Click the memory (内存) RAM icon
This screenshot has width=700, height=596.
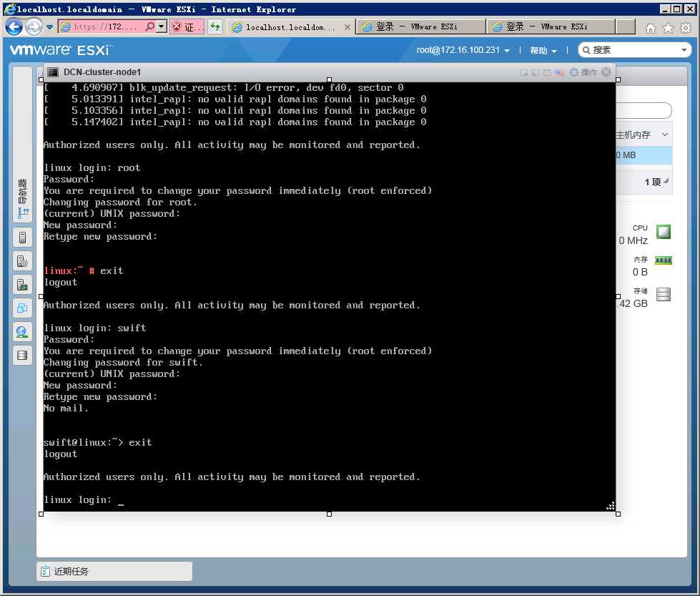click(664, 260)
